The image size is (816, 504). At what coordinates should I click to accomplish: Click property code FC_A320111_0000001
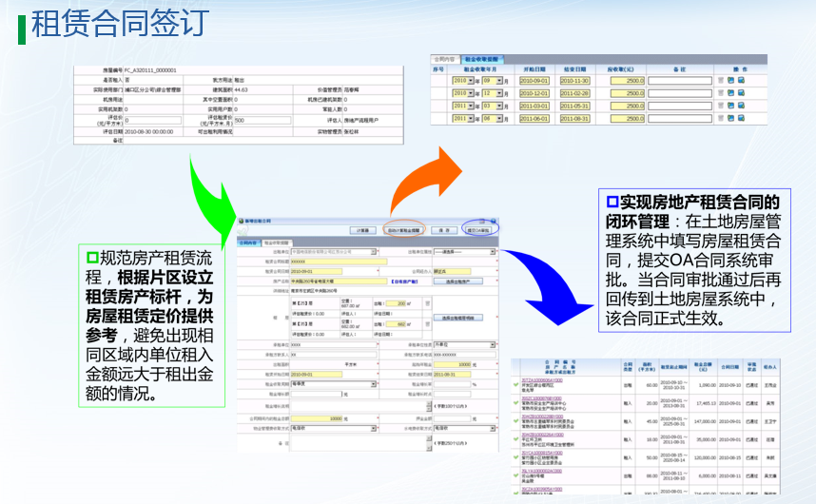coord(150,70)
